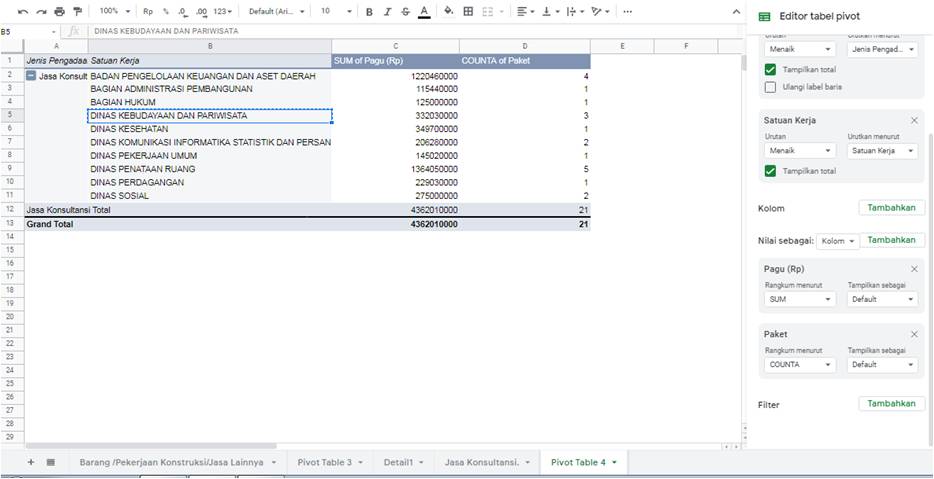This screenshot has height=479, width=934.
Task: Collapse the Jasa Konsultansi pivot group
Action: coord(31,76)
